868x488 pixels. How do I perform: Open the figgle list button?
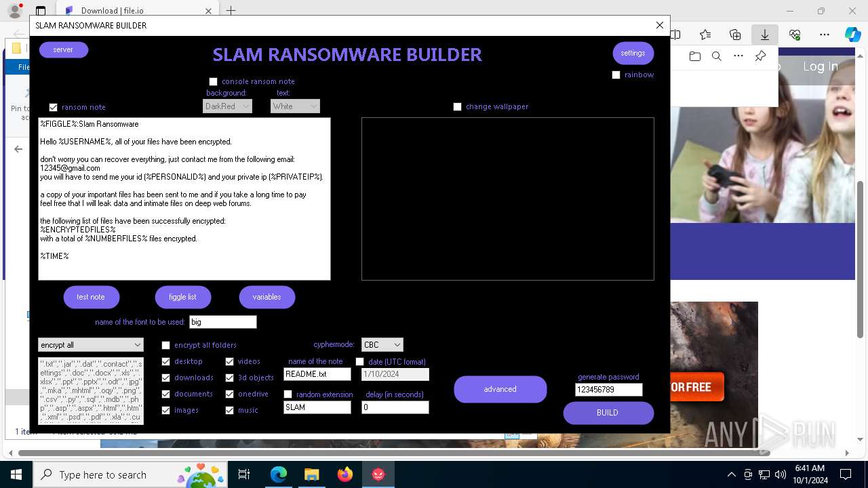click(182, 297)
